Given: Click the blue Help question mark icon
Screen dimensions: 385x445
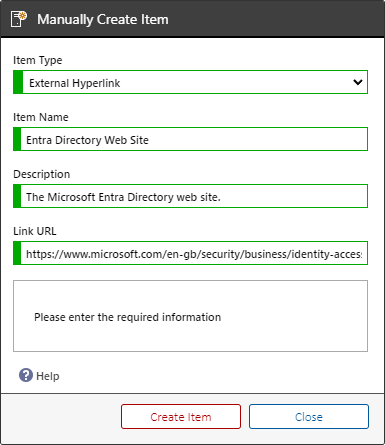Looking at the screenshot, I should pyautogui.click(x=26, y=375).
